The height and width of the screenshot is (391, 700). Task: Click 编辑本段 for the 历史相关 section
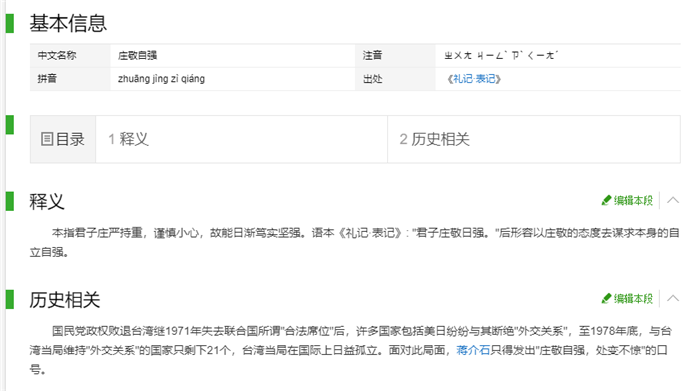click(x=633, y=298)
